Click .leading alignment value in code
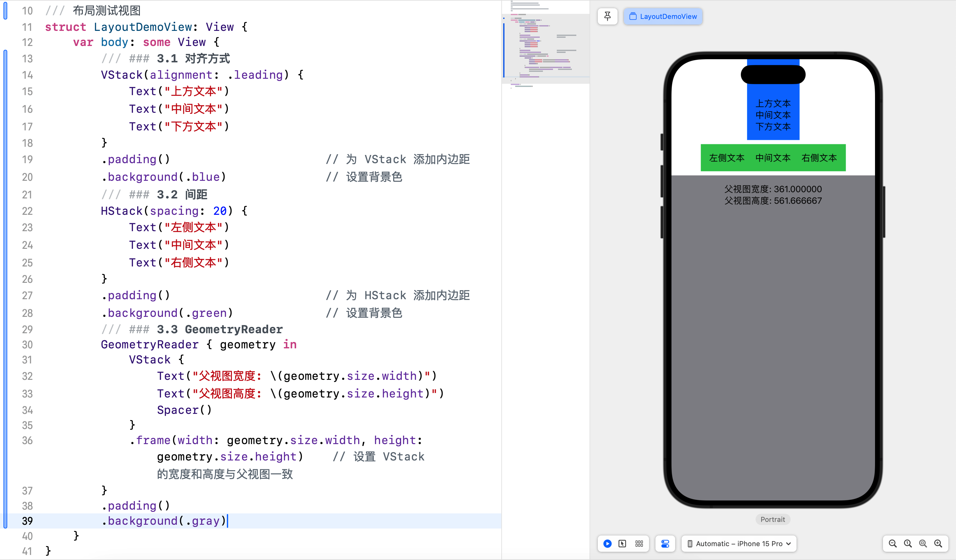The image size is (956, 560). pos(255,75)
